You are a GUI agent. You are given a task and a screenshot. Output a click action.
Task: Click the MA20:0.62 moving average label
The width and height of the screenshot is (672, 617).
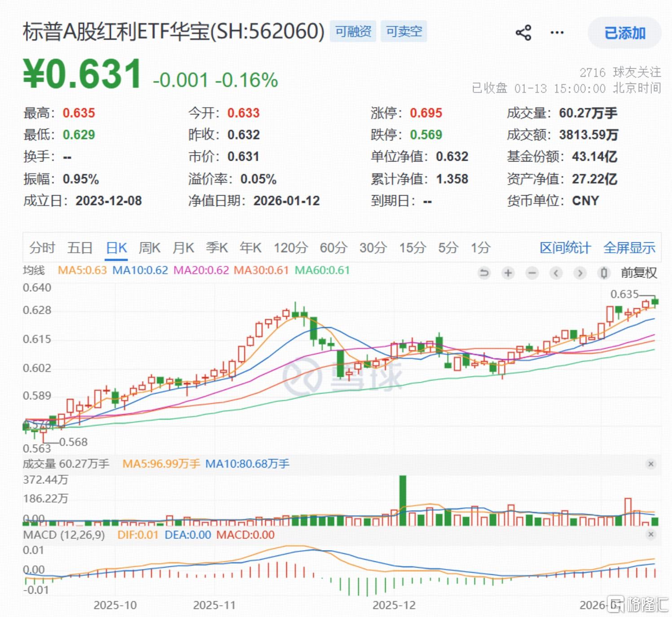[201, 270]
